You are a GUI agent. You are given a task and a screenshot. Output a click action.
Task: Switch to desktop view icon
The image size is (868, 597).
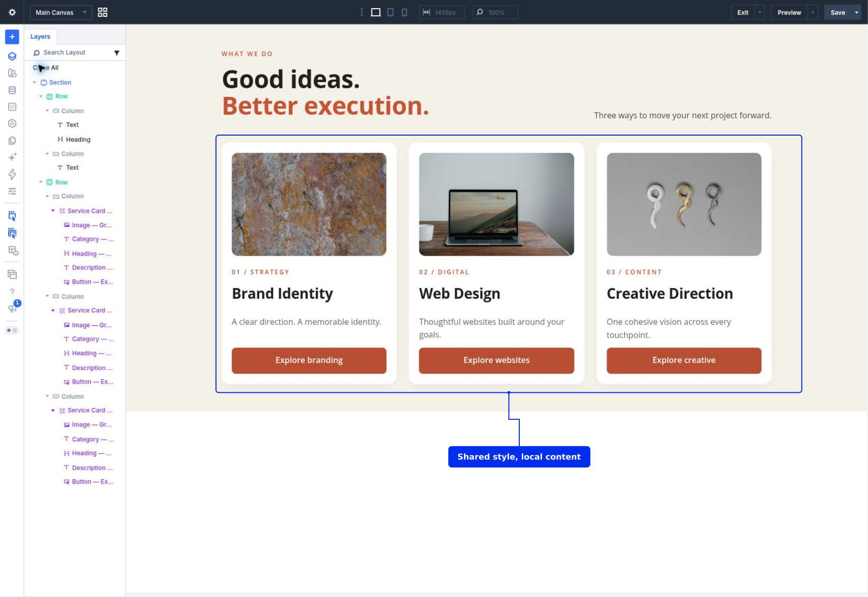click(x=376, y=12)
